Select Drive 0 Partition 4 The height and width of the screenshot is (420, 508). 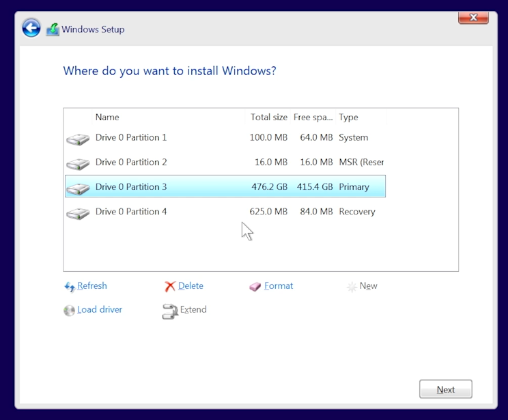225,211
